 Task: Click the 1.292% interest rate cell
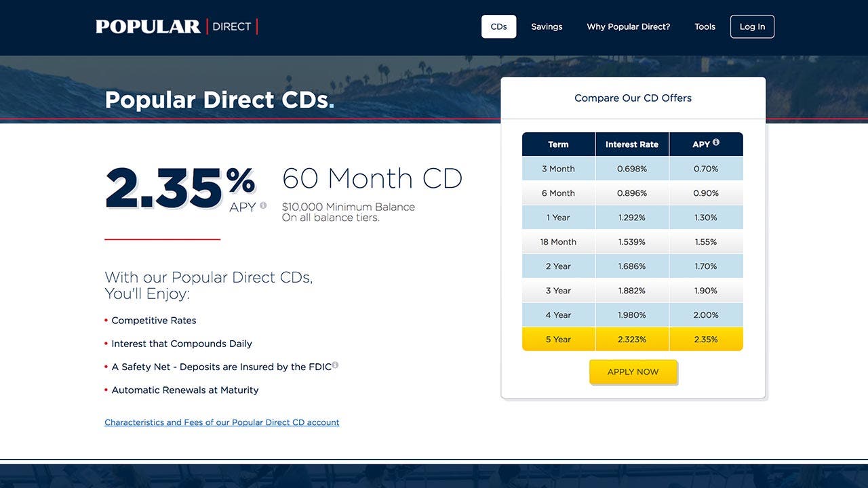(632, 218)
